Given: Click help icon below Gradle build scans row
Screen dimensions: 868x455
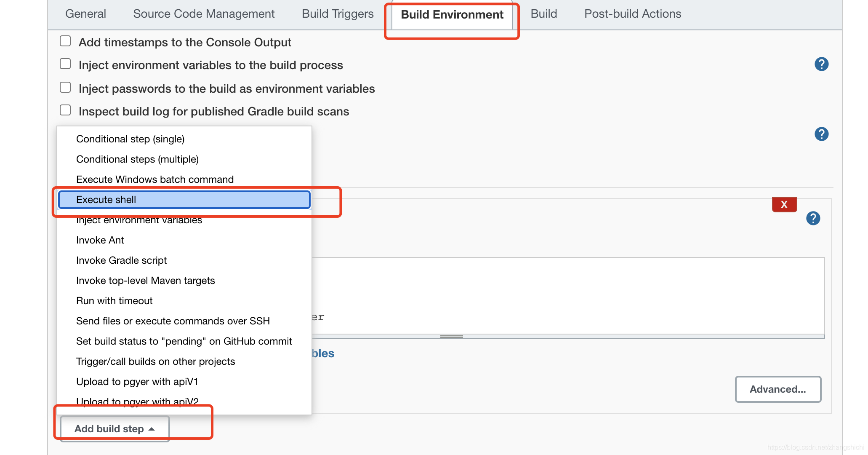Looking at the screenshot, I should (x=821, y=134).
